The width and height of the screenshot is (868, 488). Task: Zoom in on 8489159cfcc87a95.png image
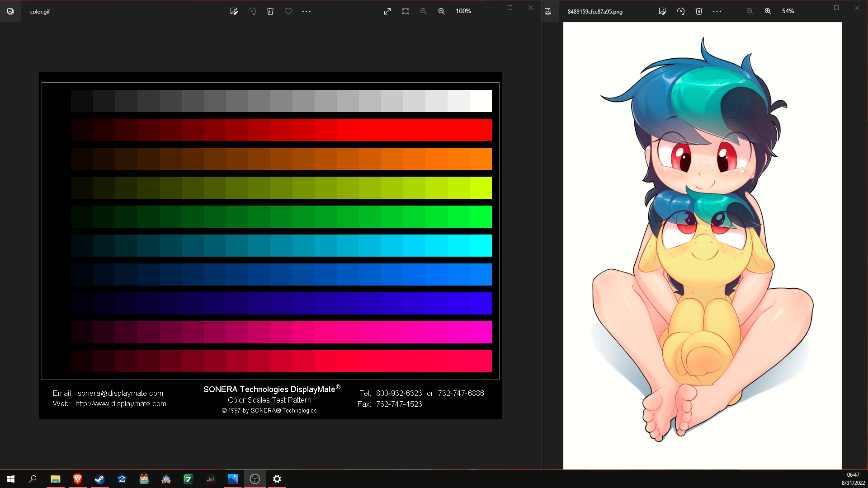(768, 11)
